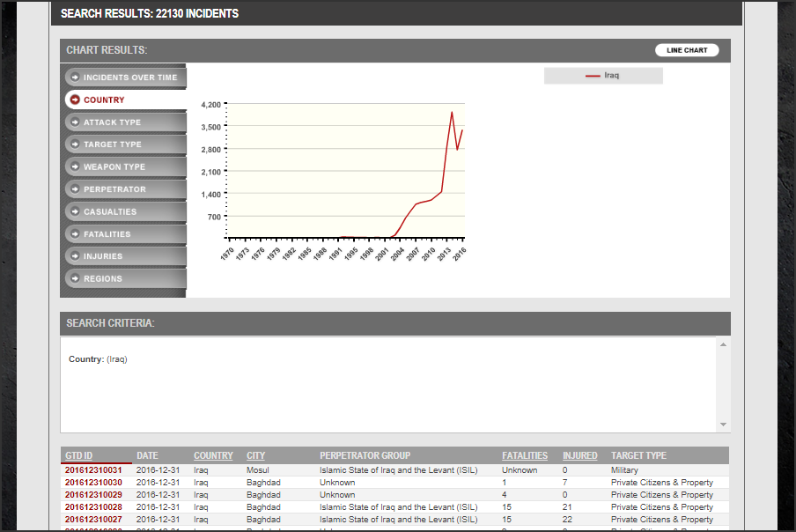The height and width of the screenshot is (532, 796).
Task: Click arrow icon beside Weapon Type
Action: click(x=74, y=167)
